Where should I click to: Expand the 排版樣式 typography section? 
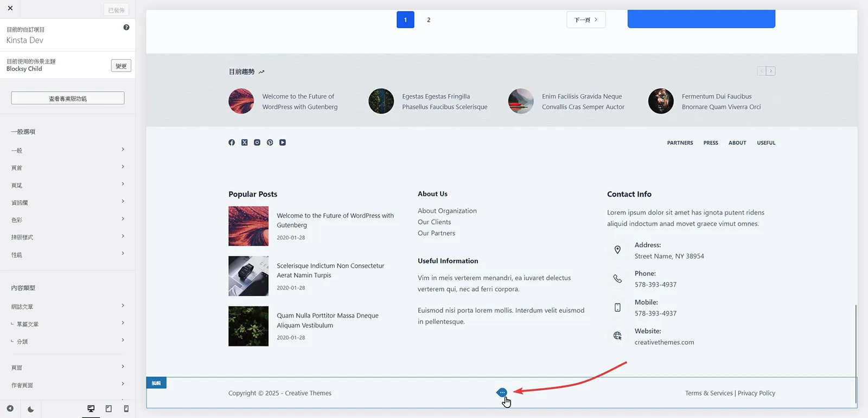coord(68,237)
